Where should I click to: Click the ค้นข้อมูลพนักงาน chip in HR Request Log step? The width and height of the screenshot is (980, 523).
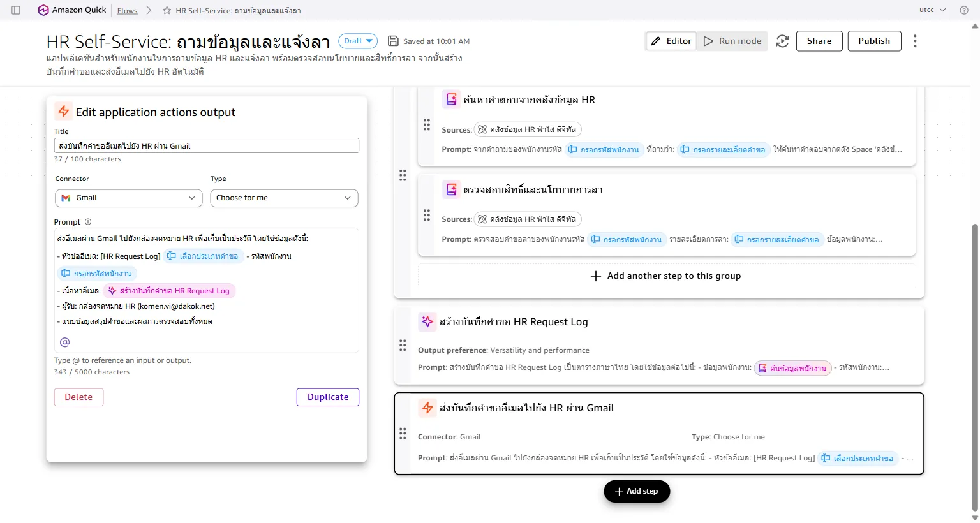point(792,368)
